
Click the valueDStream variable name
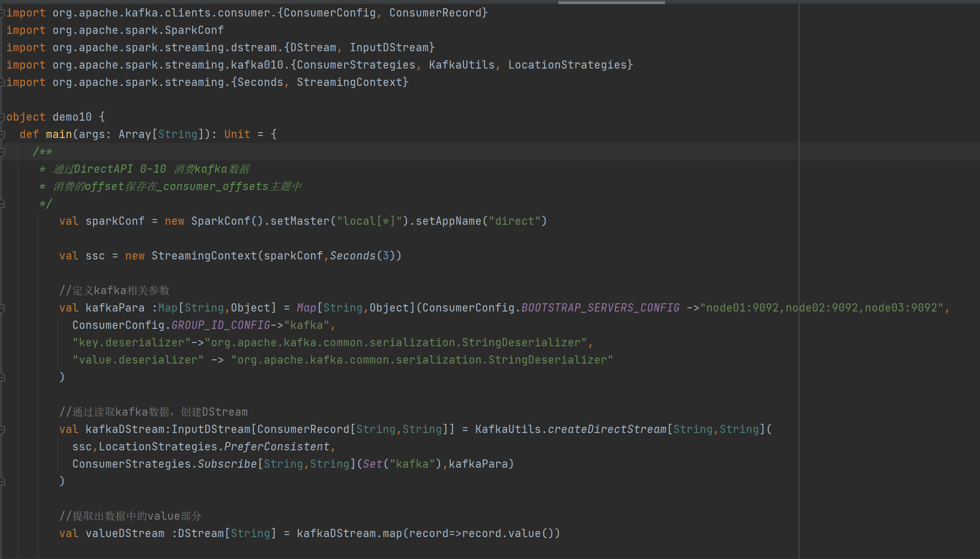tap(125, 533)
